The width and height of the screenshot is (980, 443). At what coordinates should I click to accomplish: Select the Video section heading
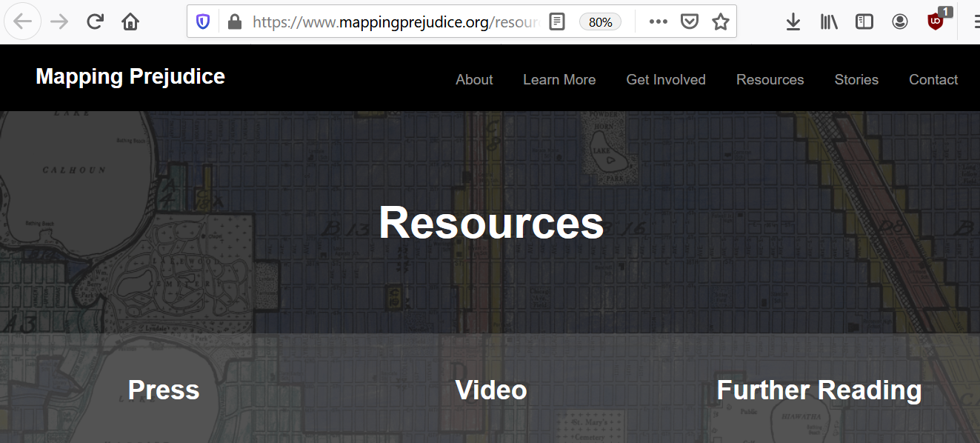491,390
